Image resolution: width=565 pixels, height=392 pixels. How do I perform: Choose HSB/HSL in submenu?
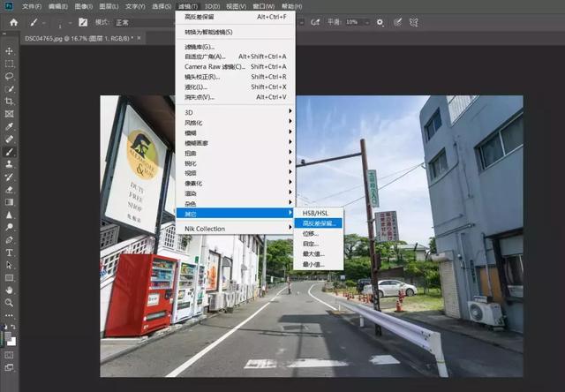(x=318, y=214)
